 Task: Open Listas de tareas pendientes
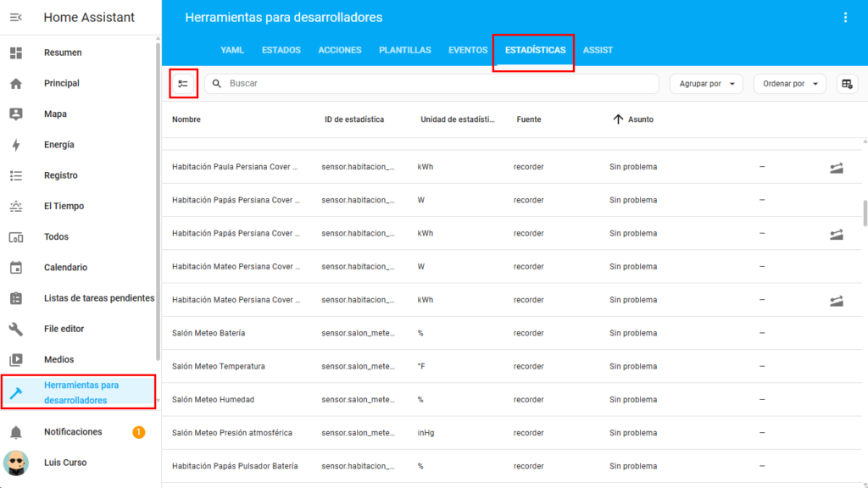[98, 298]
